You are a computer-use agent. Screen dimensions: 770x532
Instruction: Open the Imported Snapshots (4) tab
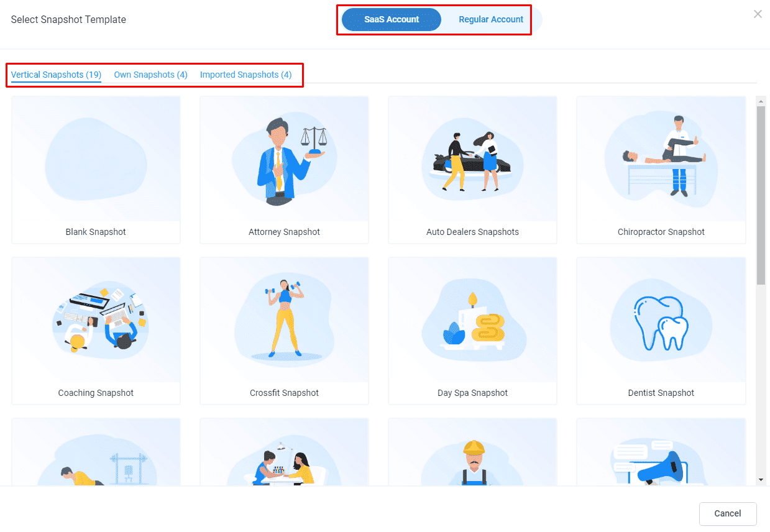[x=245, y=75]
